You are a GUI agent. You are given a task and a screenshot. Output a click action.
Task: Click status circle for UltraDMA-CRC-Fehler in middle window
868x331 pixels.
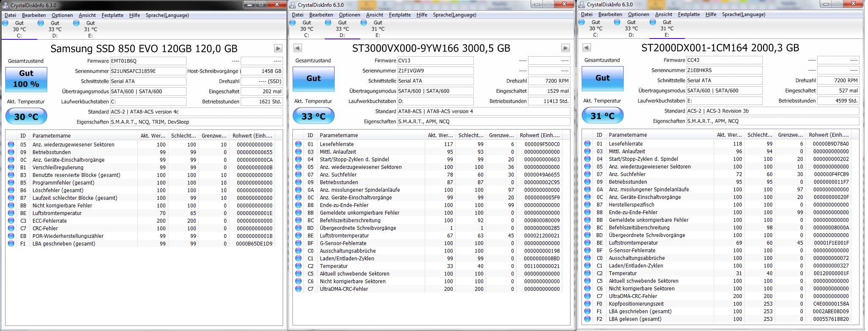(x=298, y=289)
